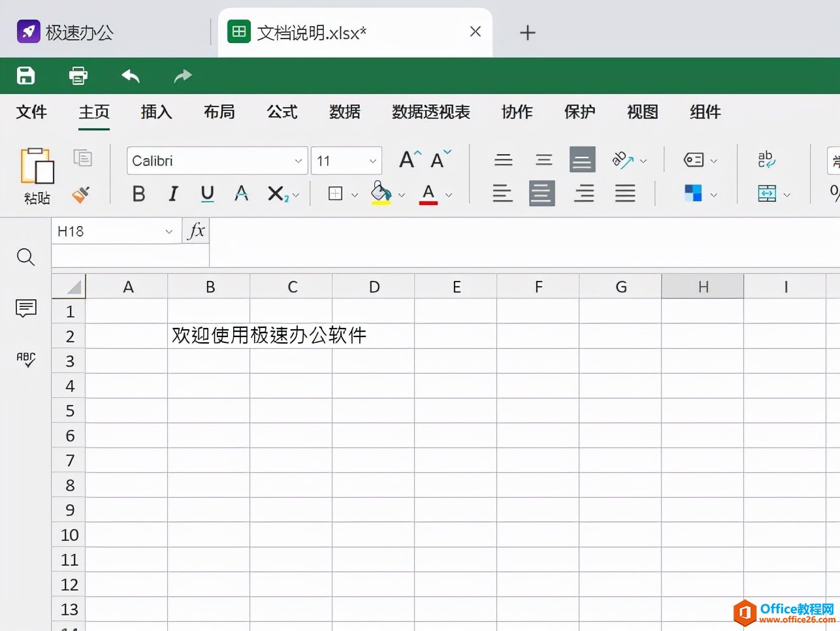This screenshot has width=840, height=631.
Task: Open the 协作 tab
Action: tap(517, 112)
